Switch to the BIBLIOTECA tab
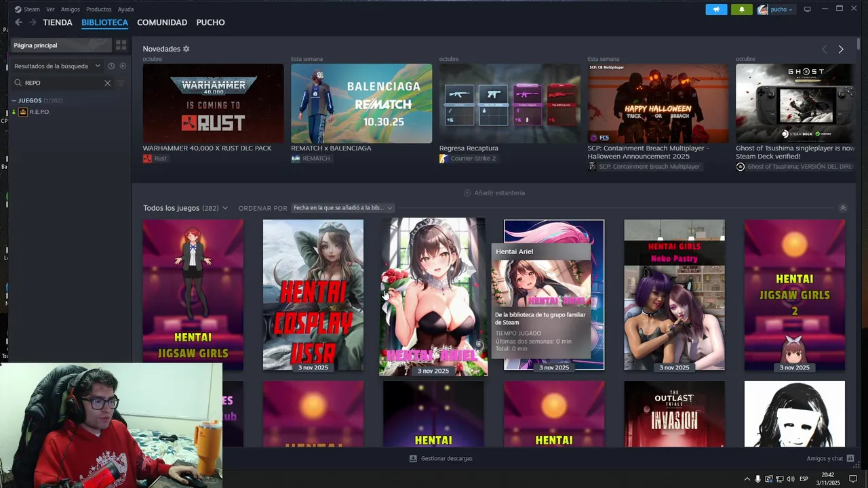Screen dimensions: 868x488 coord(104,22)
